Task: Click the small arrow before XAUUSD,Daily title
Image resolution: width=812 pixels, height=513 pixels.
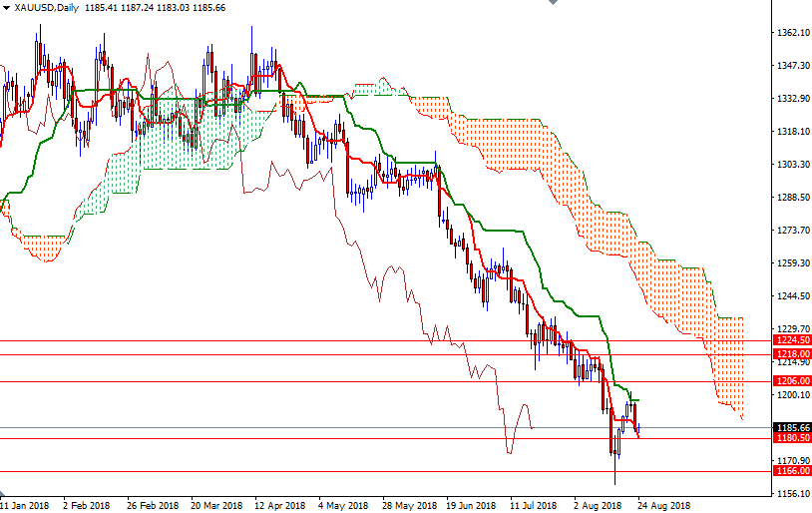Action: [x=7, y=8]
